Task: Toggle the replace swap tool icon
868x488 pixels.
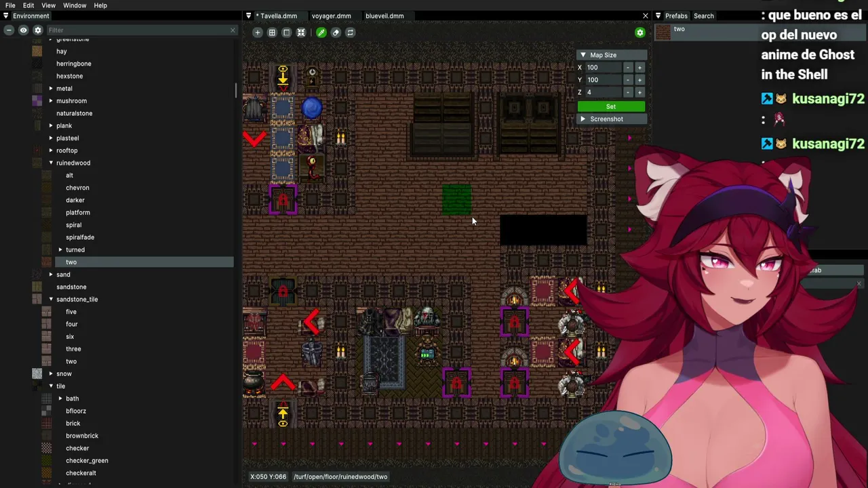Action: 350,33
